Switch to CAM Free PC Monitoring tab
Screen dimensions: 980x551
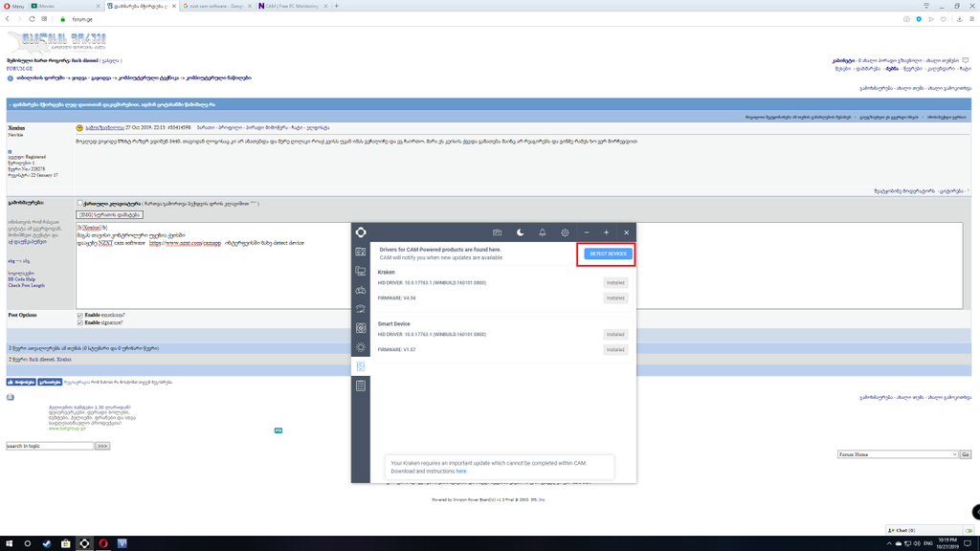tap(293, 6)
